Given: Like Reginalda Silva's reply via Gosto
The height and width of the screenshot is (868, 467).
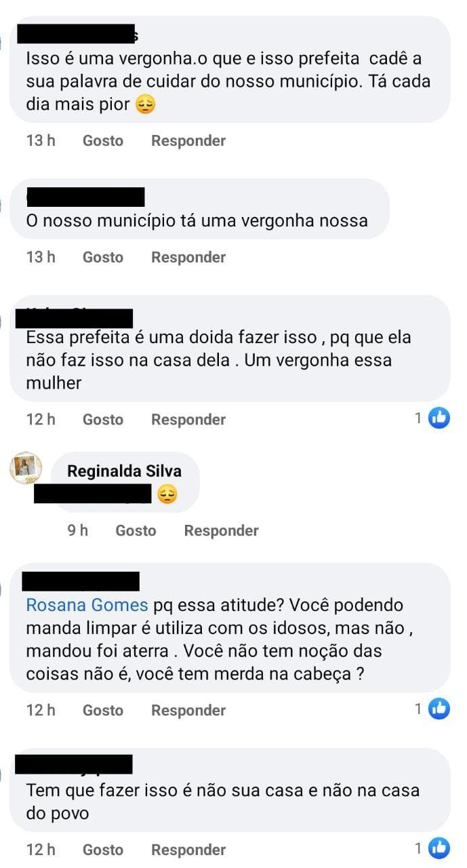Looking at the screenshot, I should 136,530.
